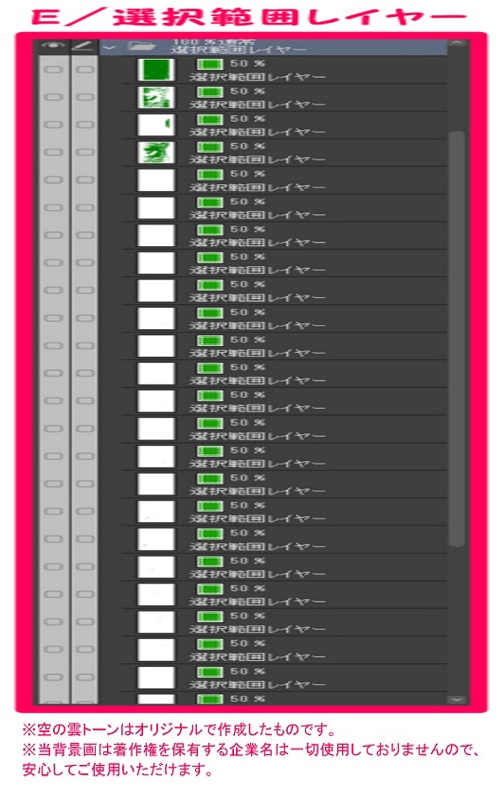Screen dimensions: 500x790
Task: Click green selection-layer icon on the fourth layer
Action: click(x=210, y=147)
